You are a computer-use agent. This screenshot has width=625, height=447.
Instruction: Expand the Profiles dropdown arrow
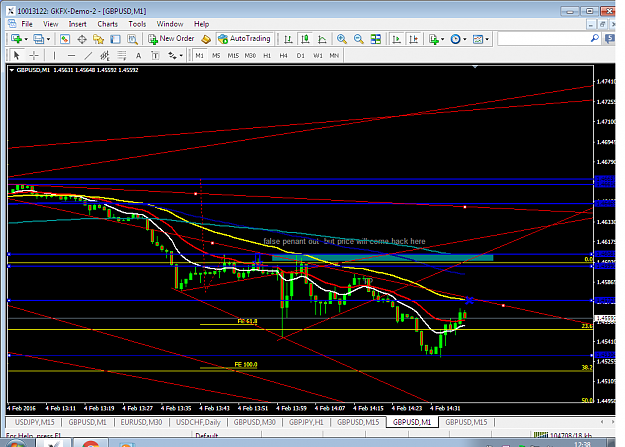pyautogui.click(x=48, y=39)
